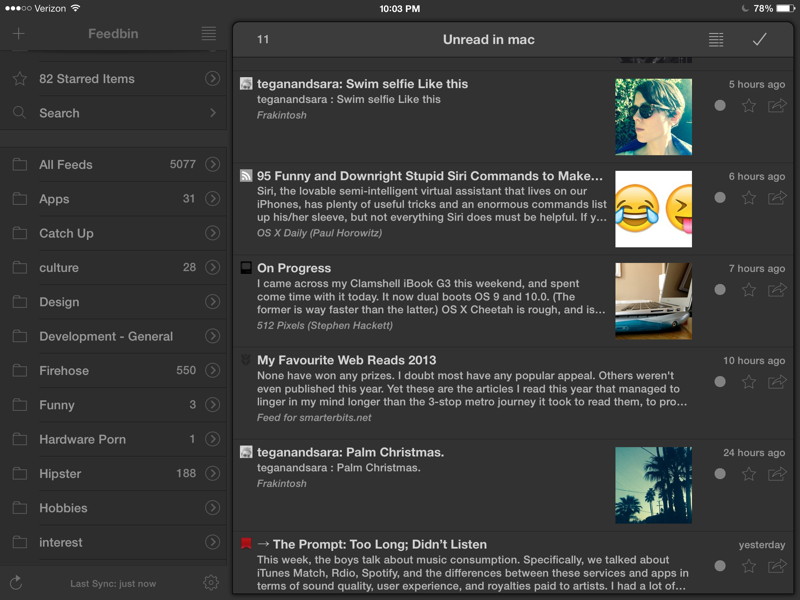Toggle read dot for On Progress

click(720, 290)
